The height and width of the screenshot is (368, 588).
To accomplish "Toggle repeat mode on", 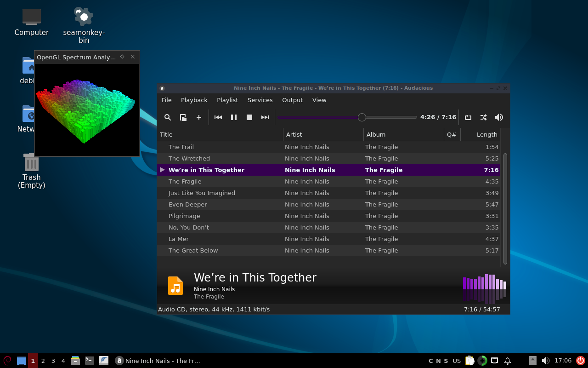I will (x=468, y=117).
